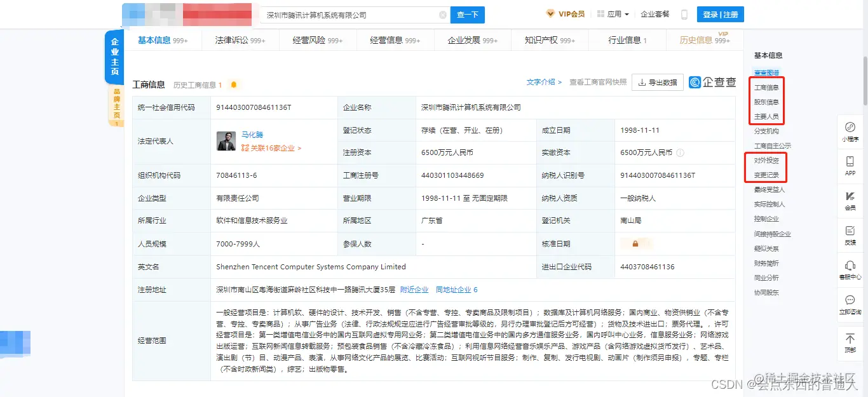This screenshot has height=397, width=868.
Task: Open 反馈 feedback in floating bar
Action: pos(850,235)
